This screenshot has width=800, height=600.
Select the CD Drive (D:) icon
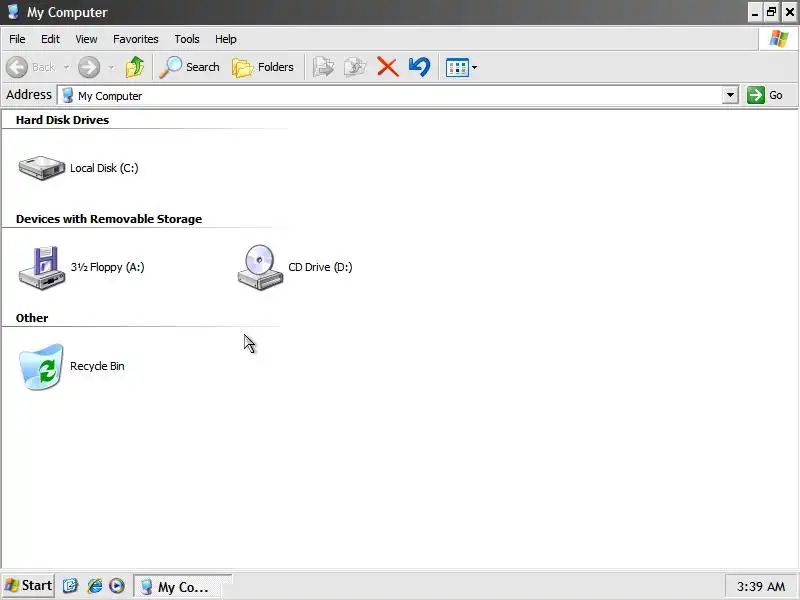[260, 267]
